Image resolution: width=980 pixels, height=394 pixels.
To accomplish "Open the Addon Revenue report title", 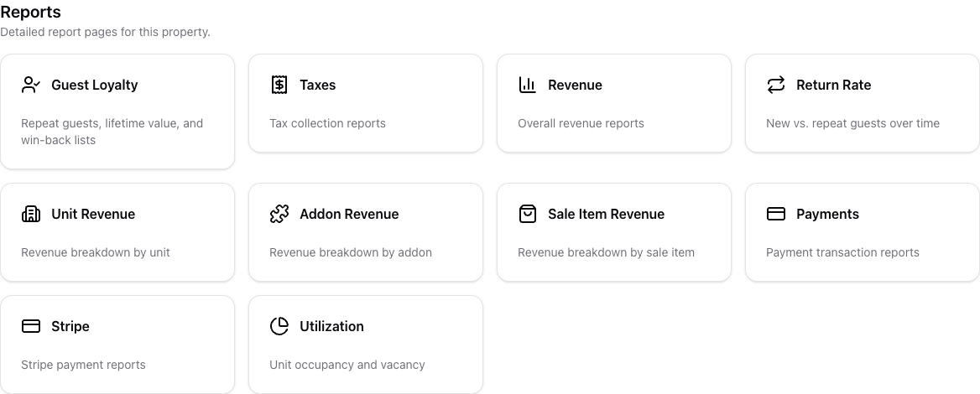I will (x=349, y=214).
